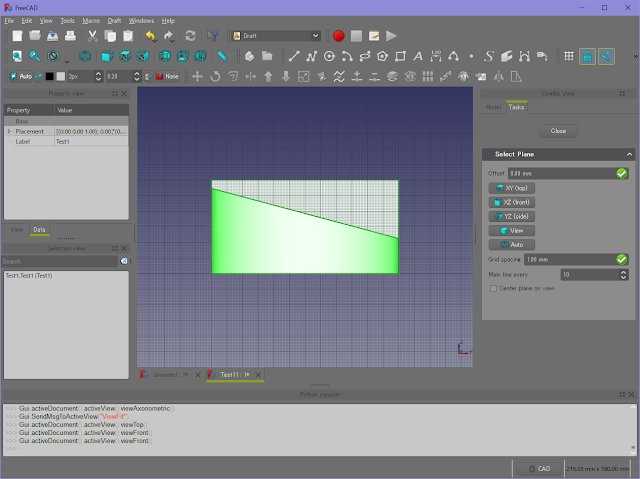
Task: Expand the Placement property row
Action: click(9, 131)
